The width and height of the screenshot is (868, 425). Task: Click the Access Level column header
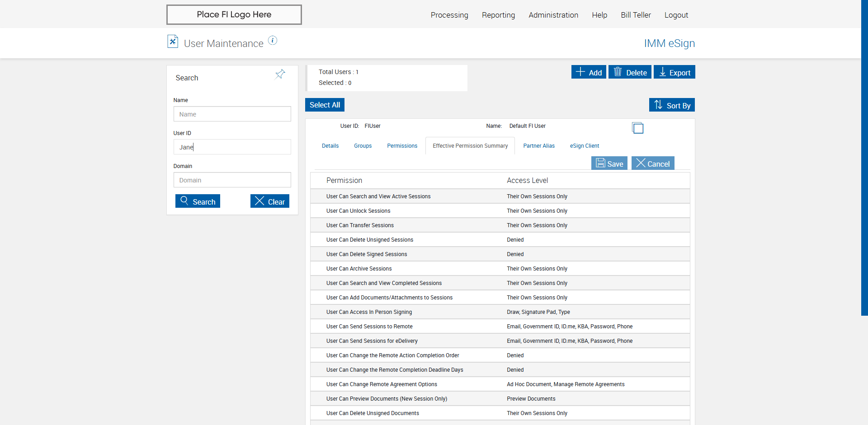click(527, 180)
